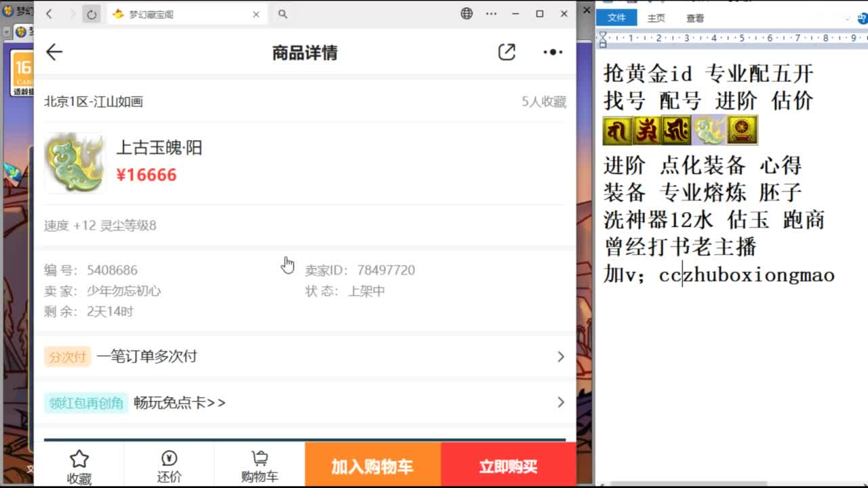Close the 梦幻藏宝阁 browser tab
The width and height of the screenshot is (868, 488).
click(x=256, y=14)
